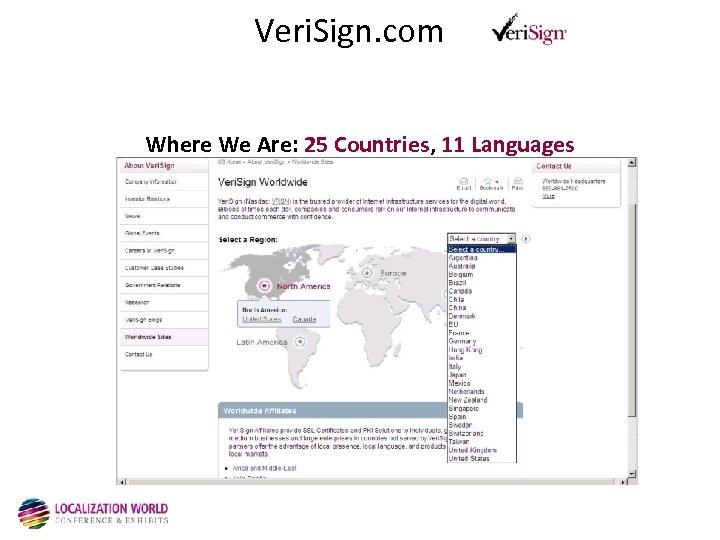The width and height of the screenshot is (720, 540).
Task: Open News in the sidebar
Action: tap(132, 216)
